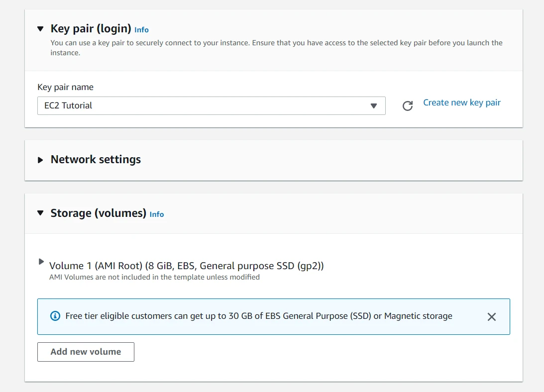Open the Key pair name dropdown

click(x=211, y=105)
